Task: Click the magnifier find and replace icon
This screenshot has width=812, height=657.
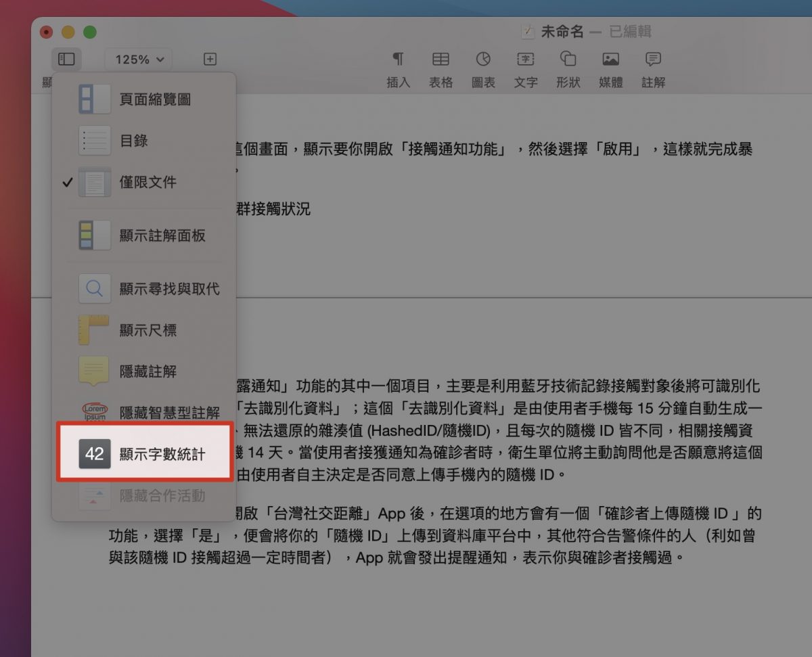Action: pos(95,289)
